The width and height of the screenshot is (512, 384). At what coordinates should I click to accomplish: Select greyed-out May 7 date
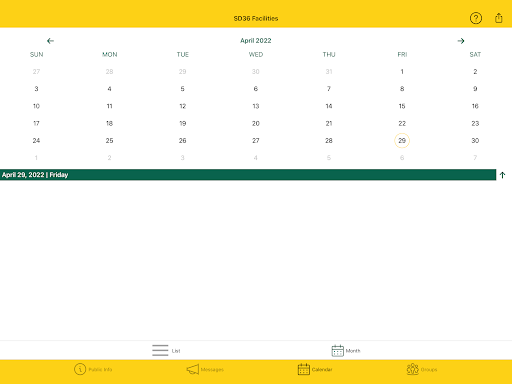[x=475, y=158]
